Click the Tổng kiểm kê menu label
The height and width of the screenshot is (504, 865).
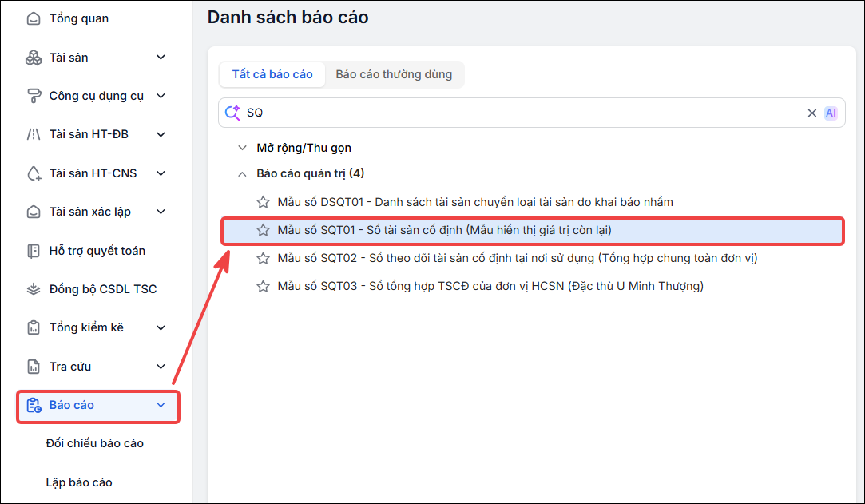tap(86, 327)
